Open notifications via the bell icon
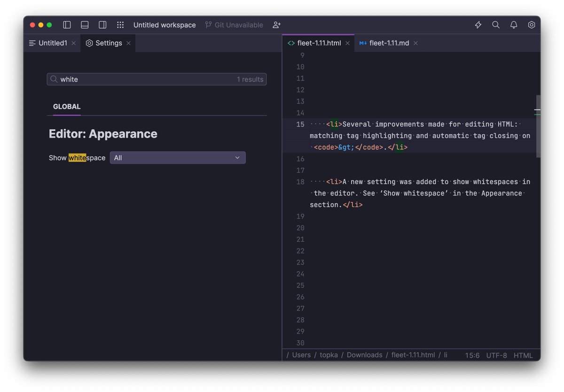The height and width of the screenshot is (392, 564). pos(514,24)
